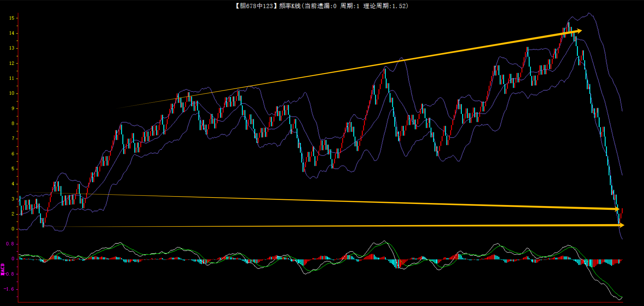Image resolution: width=644 pixels, height=306 pixels.
Task: Select the 11 label on the K-line axis
Action: 12,78
